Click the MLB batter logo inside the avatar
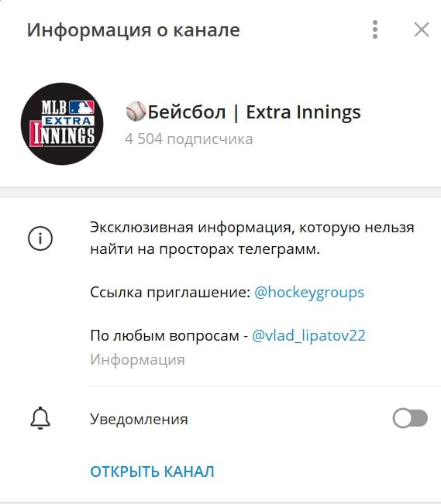 pos(81,107)
